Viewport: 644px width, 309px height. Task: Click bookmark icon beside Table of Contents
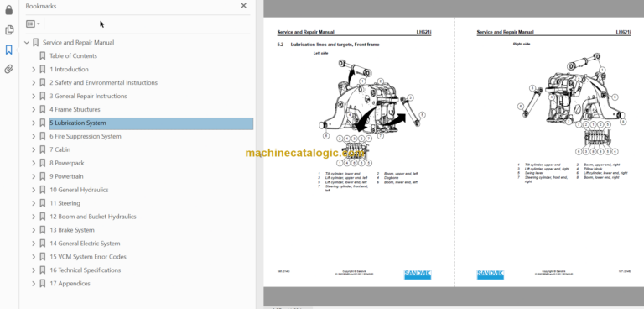pyautogui.click(x=42, y=56)
